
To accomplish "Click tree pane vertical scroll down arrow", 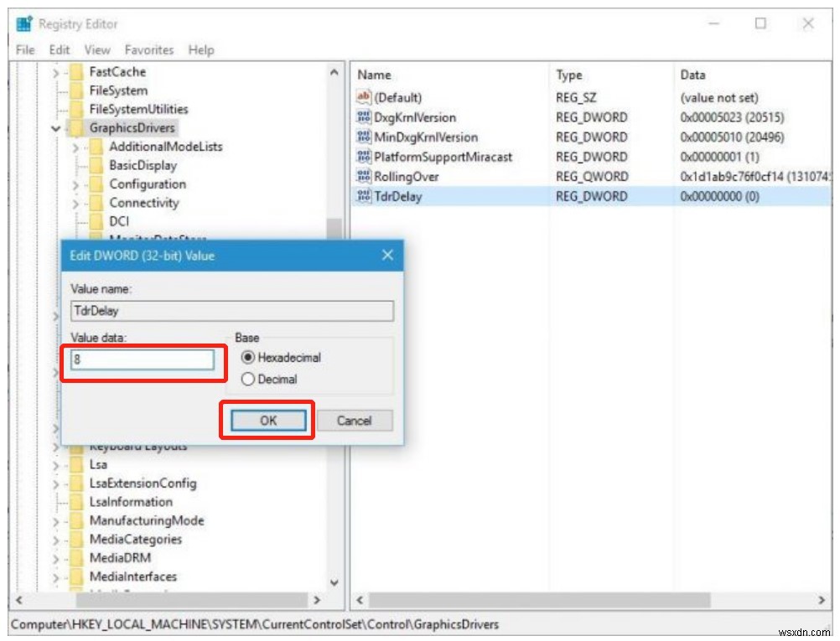I will click(x=334, y=582).
